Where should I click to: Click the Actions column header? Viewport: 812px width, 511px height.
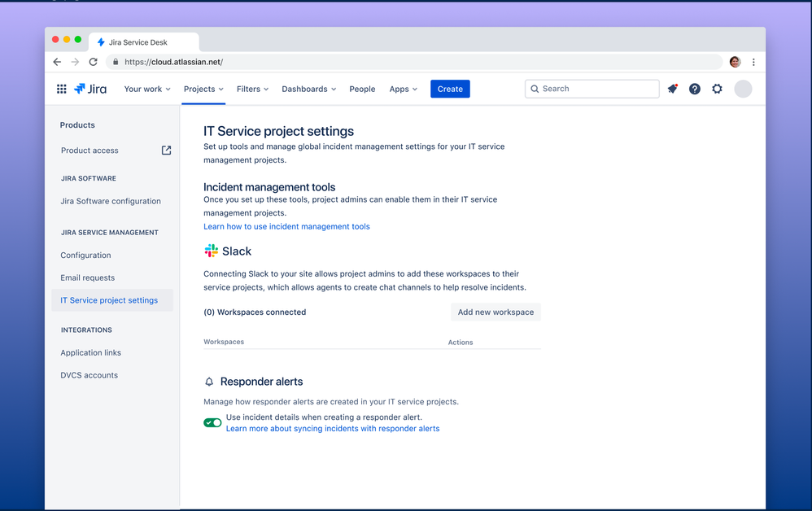(x=461, y=343)
